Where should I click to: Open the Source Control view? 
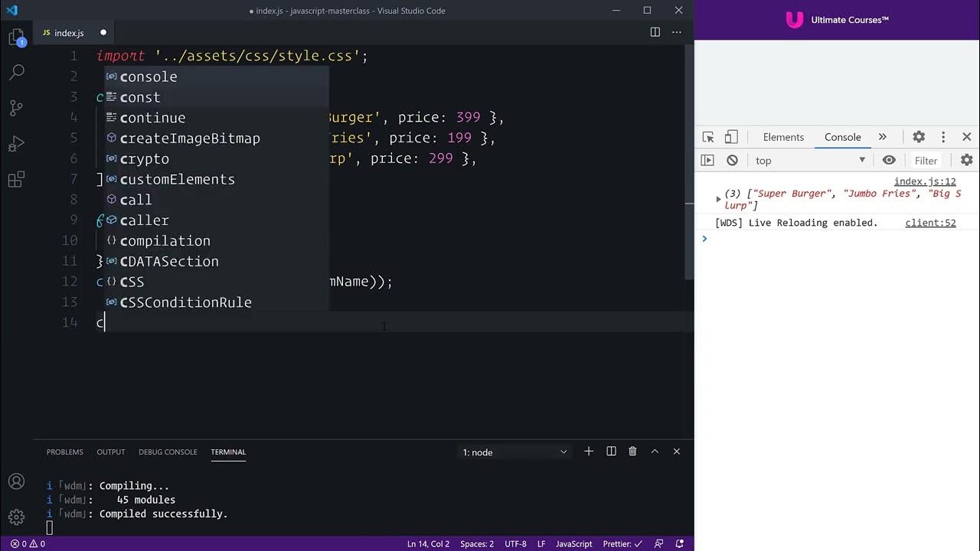[16, 108]
